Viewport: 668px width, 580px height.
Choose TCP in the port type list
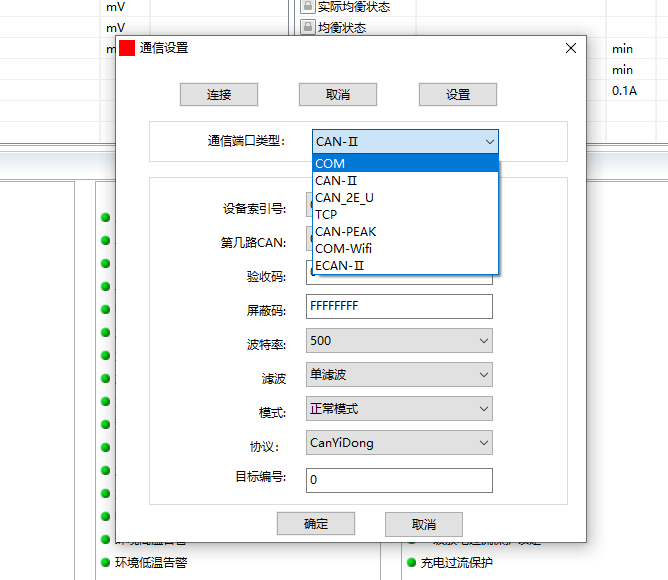pyautogui.click(x=404, y=215)
